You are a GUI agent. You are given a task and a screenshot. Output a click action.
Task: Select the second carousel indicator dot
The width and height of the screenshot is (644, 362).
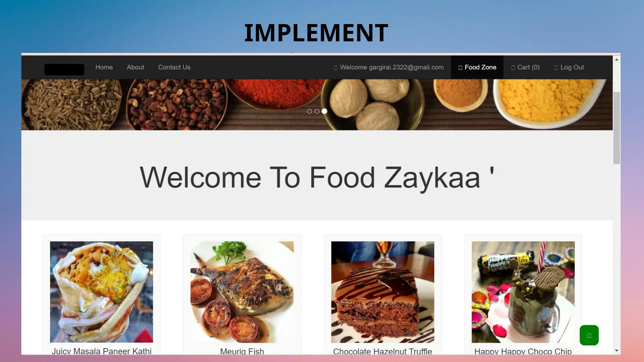click(x=317, y=111)
